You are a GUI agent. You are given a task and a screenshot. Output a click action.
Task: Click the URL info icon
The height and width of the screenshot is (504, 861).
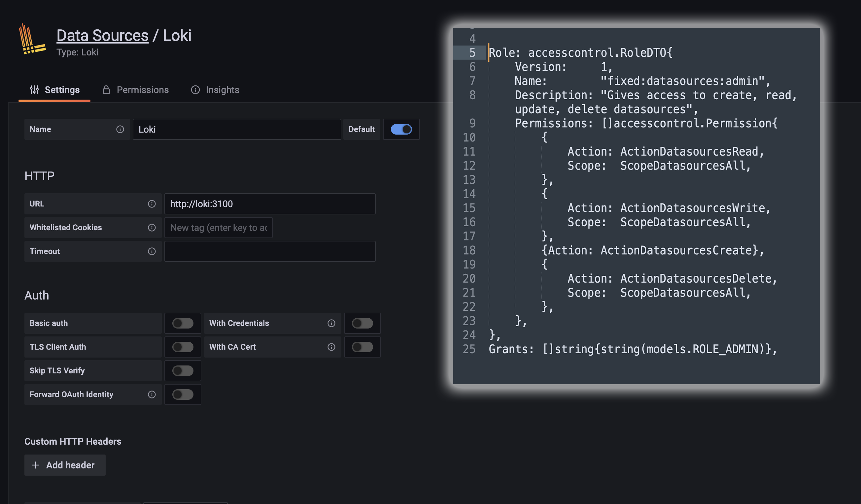pyautogui.click(x=152, y=204)
